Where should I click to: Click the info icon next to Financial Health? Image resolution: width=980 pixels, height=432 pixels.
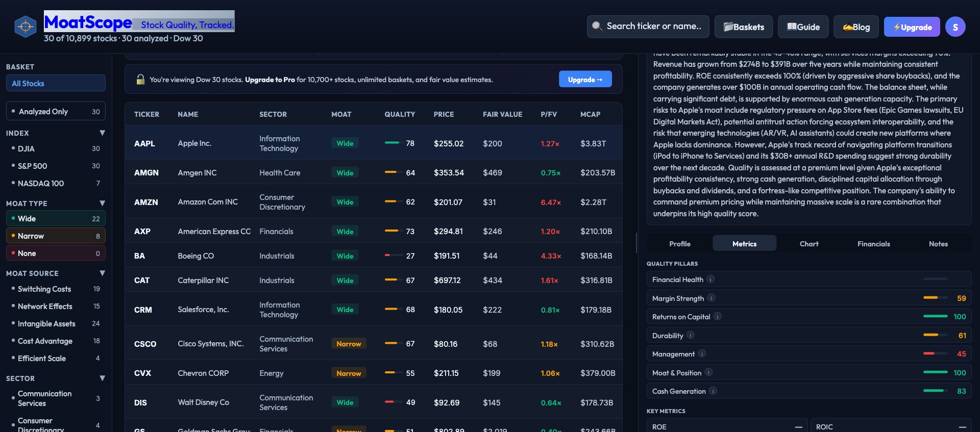pyautogui.click(x=710, y=279)
